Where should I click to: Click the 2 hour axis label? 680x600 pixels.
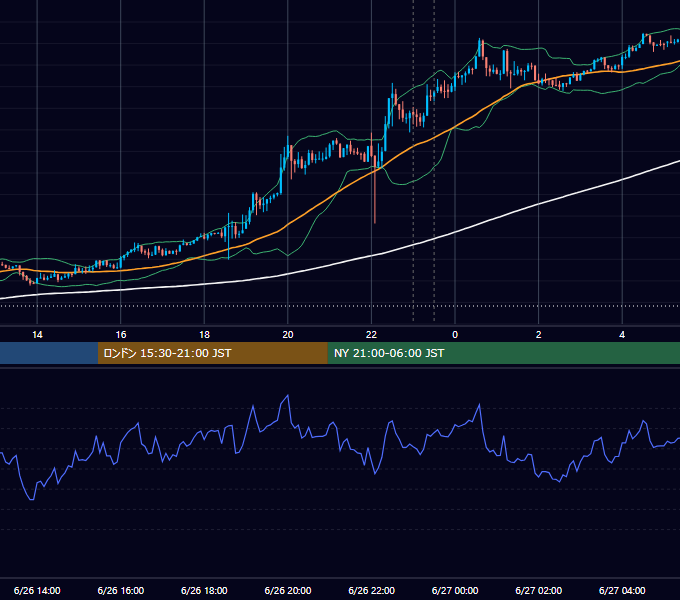(539, 335)
